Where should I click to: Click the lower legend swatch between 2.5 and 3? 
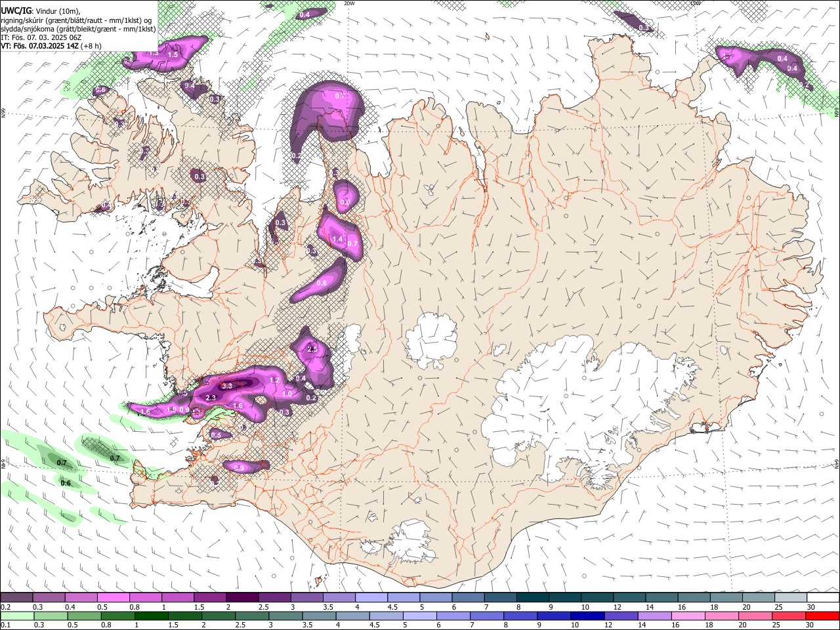(x=252, y=616)
